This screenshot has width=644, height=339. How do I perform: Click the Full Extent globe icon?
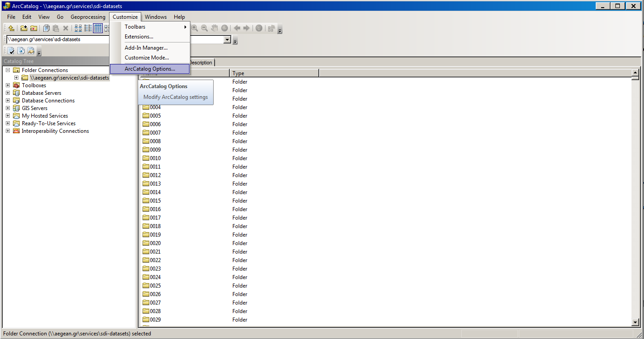click(x=224, y=28)
